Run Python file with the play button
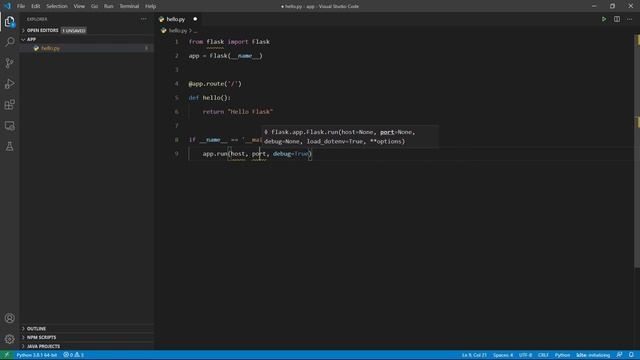Viewport: 640px width, 360px height. coord(604,19)
